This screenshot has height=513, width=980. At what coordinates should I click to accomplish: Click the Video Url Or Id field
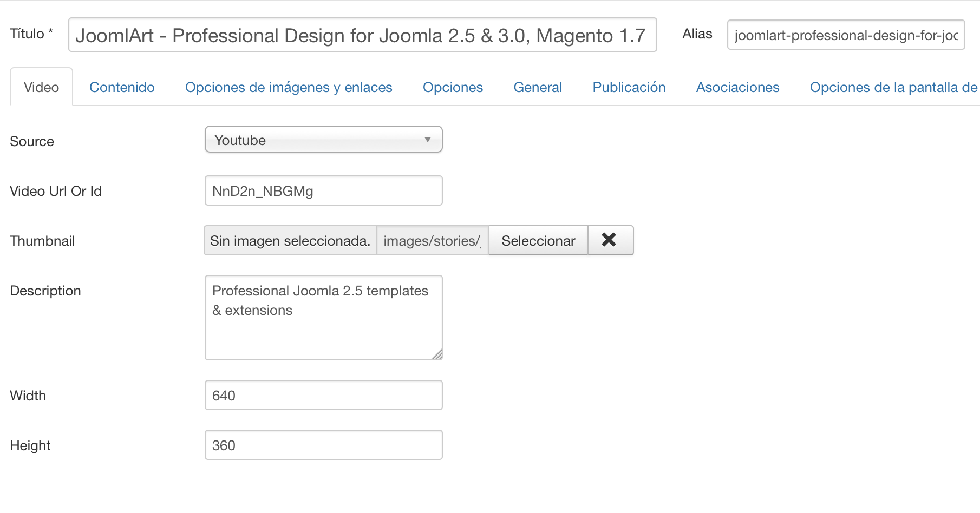323,190
